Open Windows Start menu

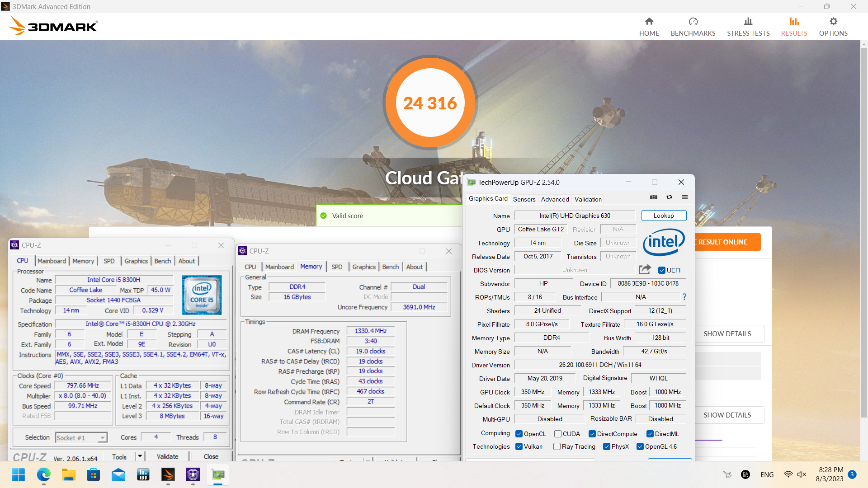(19, 474)
